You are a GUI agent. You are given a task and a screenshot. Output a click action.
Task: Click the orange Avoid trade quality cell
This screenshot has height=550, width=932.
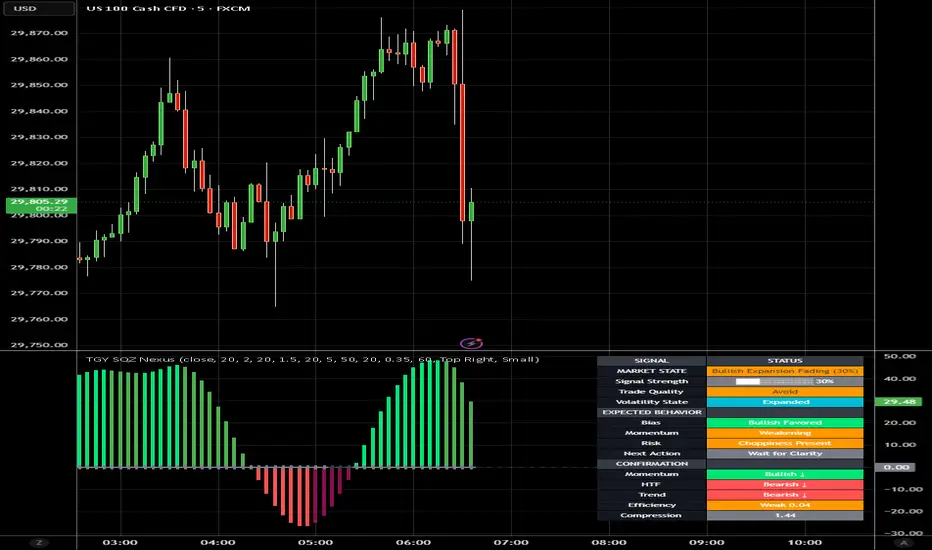[x=785, y=391]
